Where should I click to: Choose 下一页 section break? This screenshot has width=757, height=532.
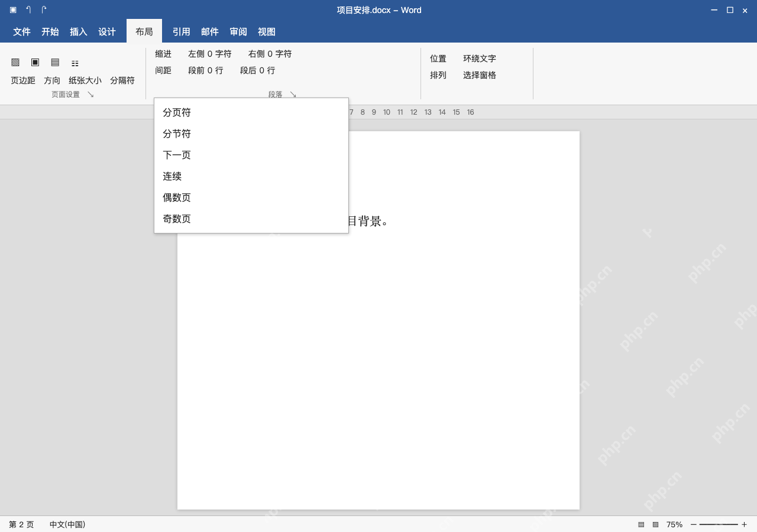[251, 155]
